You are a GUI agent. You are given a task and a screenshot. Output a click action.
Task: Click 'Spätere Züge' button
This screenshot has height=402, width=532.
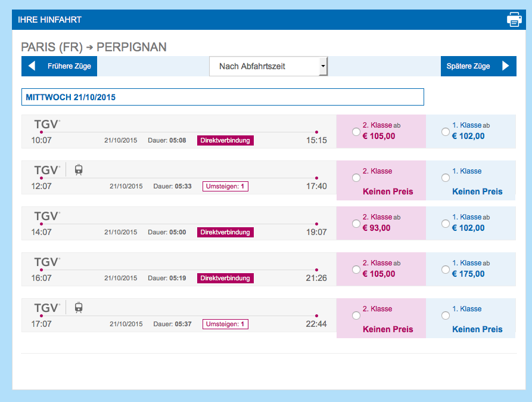[468, 66]
